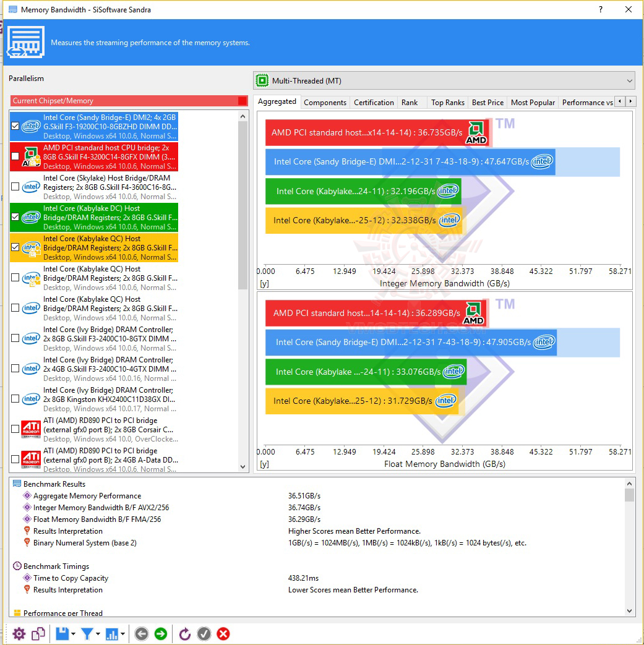Uncheck the Kabylake DC Host Bridge checkbox

click(x=15, y=217)
